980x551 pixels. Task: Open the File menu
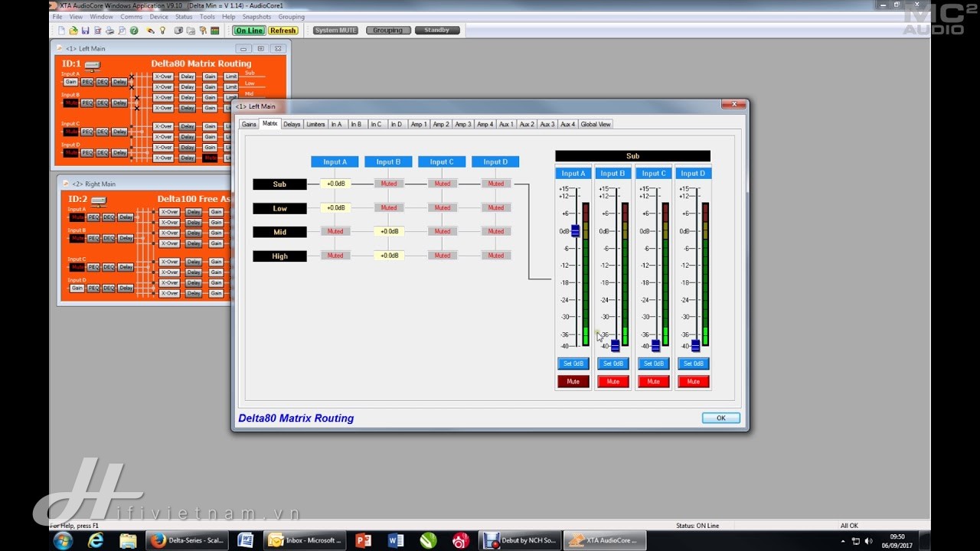pos(57,16)
